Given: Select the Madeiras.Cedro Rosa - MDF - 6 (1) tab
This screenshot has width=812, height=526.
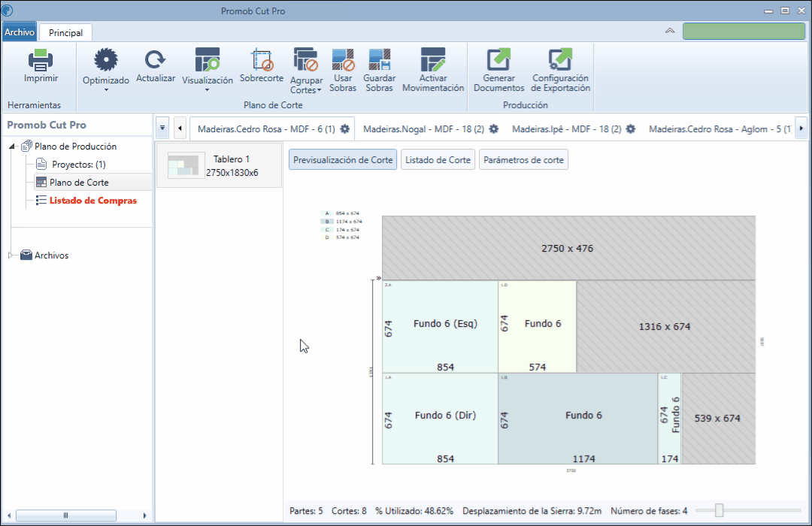Looking at the screenshot, I should point(266,129).
